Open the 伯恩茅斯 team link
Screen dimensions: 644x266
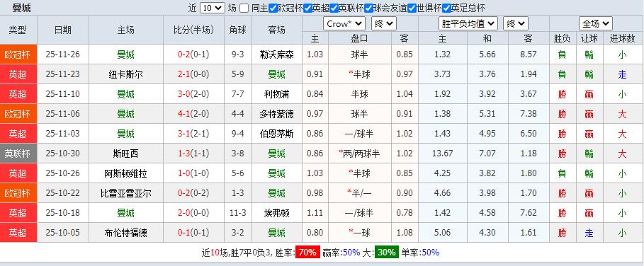tap(277, 134)
